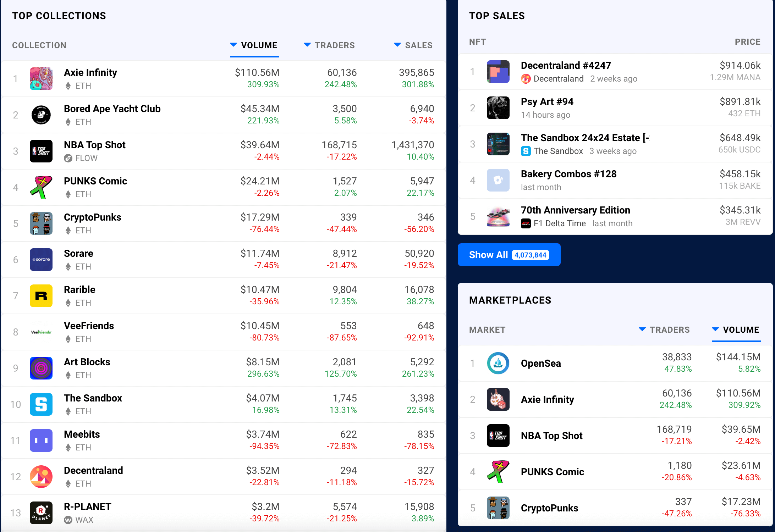
Task: Click the Show All sales button
Action: 509,255
